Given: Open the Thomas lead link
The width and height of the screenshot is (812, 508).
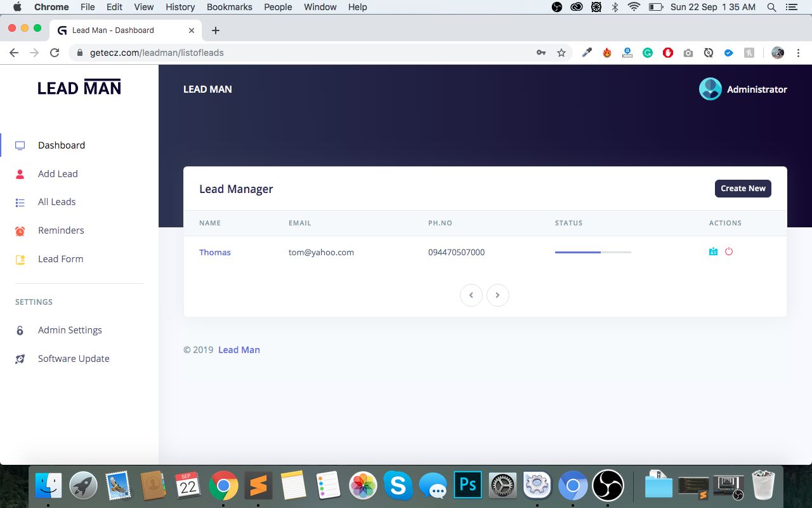Looking at the screenshot, I should [x=215, y=252].
